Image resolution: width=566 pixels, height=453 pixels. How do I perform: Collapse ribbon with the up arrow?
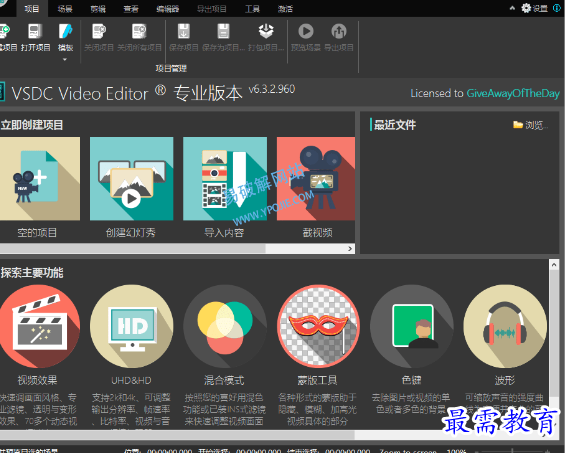click(512, 8)
